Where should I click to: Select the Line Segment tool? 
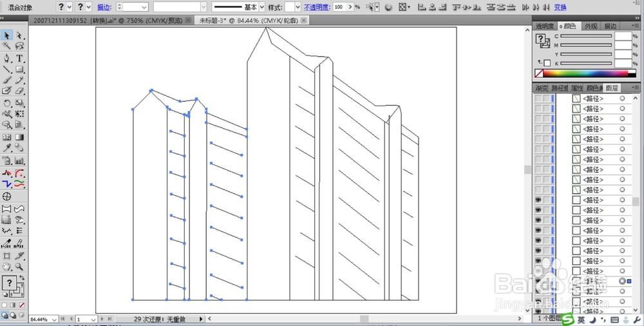[7, 69]
